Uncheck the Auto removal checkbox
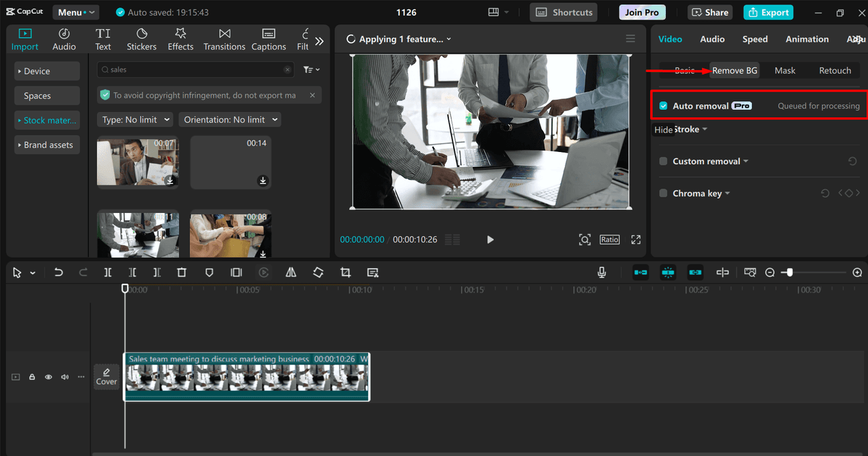The image size is (868, 456). [663, 106]
